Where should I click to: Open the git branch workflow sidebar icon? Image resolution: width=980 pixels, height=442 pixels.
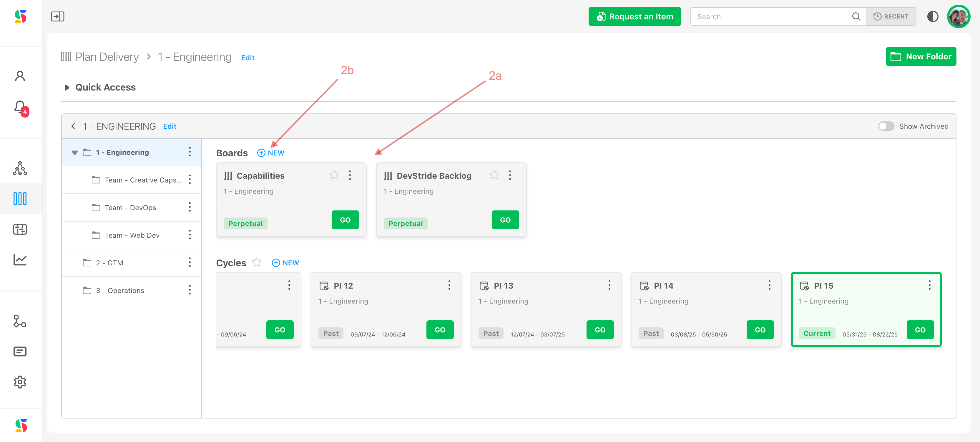20,321
